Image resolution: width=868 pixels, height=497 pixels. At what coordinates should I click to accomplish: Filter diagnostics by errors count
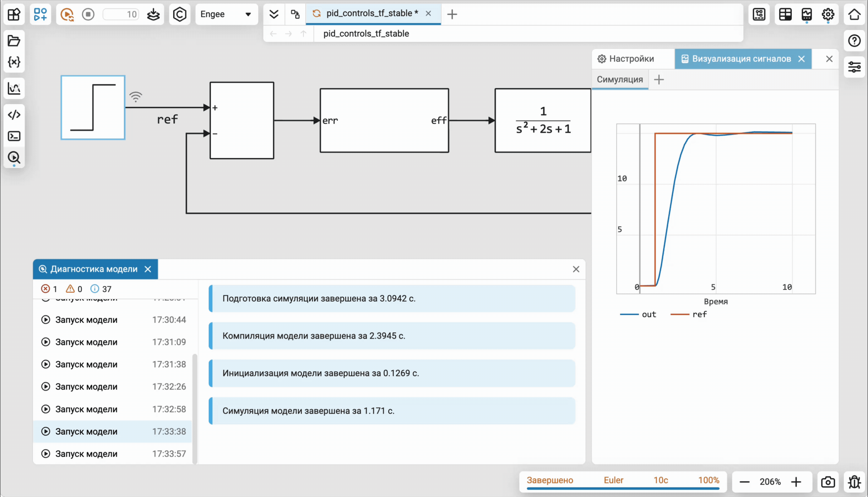pos(49,289)
